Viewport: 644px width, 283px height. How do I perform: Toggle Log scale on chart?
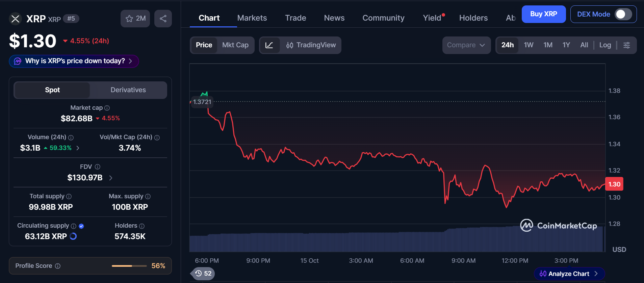coord(605,45)
